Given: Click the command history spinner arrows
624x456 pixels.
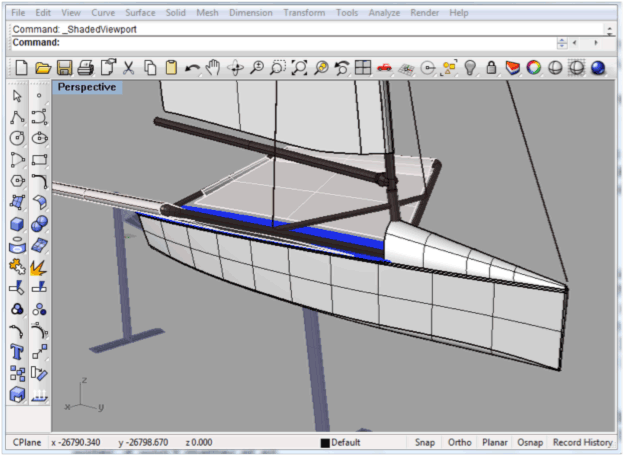Looking at the screenshot, I should (x=561, y=43).
